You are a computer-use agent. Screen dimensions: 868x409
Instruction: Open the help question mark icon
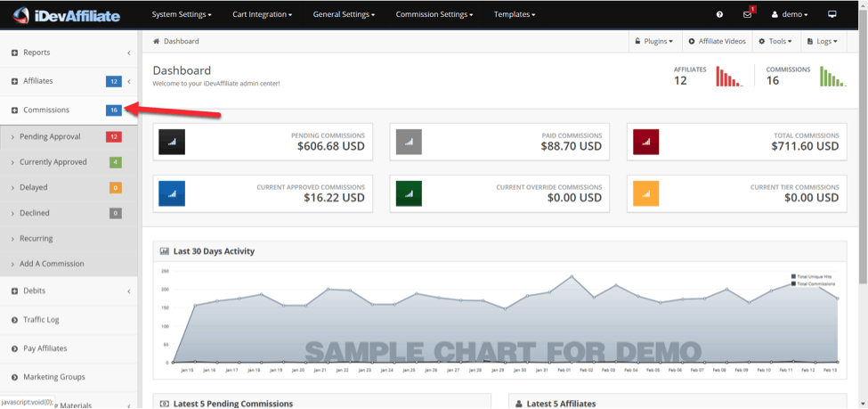pyautogui.click(x=719, y=14)
